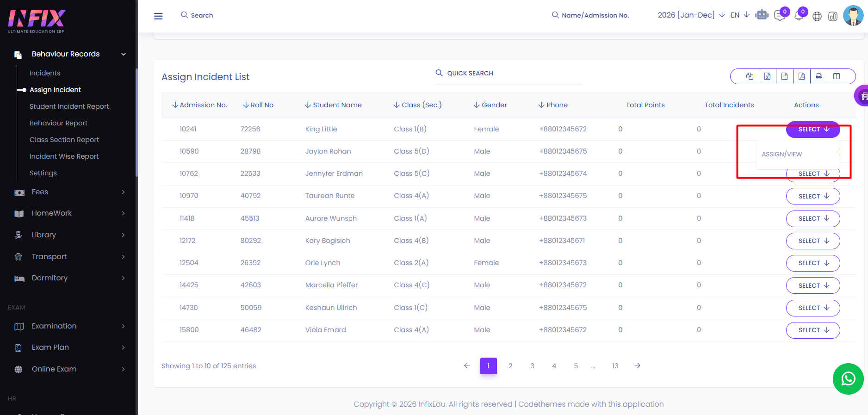Click the copy table export icon
The width and height of the screenshot is (868, 415).
pos(750,76)
